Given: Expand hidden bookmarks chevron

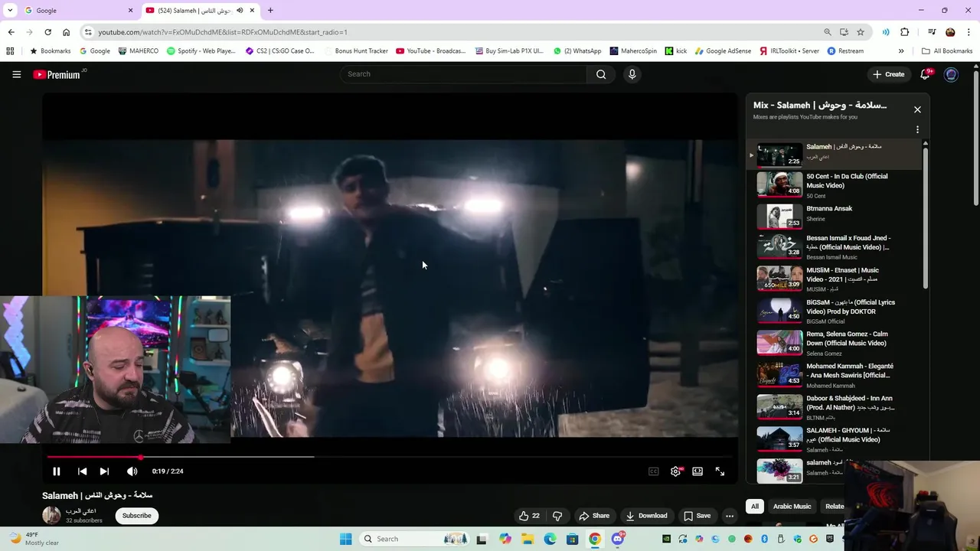Looking at the screenshot, I should (x=901, y=51).
